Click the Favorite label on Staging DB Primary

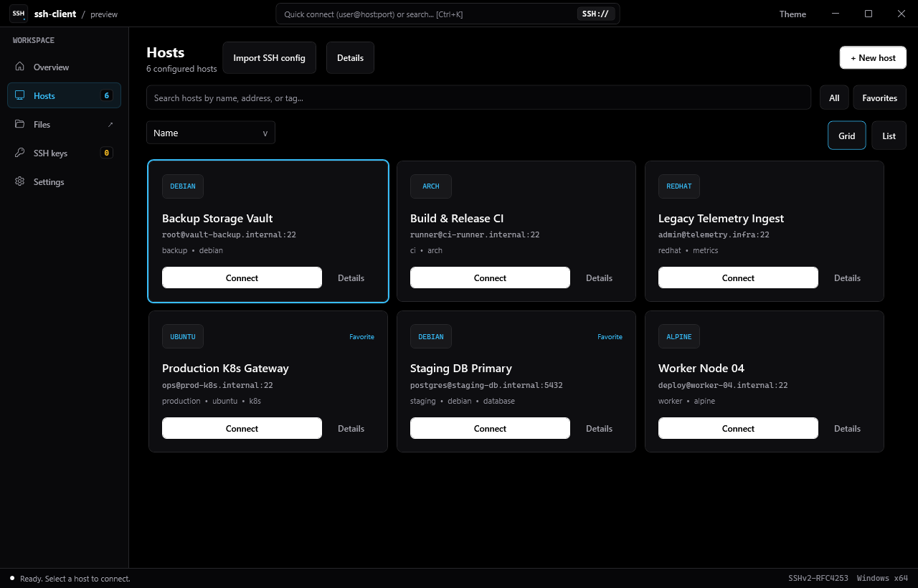pyautogui.click(x=610, y=336)
